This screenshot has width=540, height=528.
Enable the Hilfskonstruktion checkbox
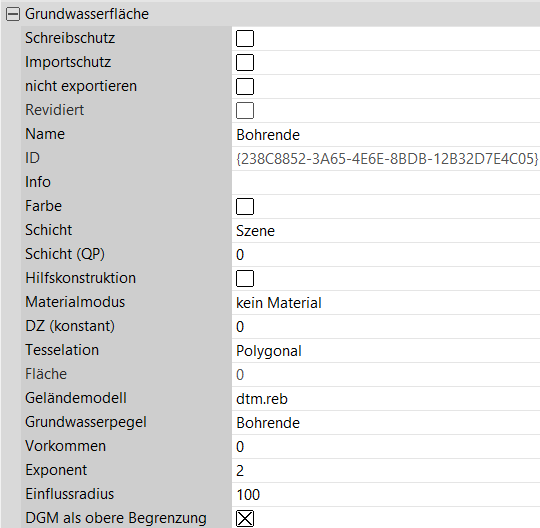(x=245, y=278)
